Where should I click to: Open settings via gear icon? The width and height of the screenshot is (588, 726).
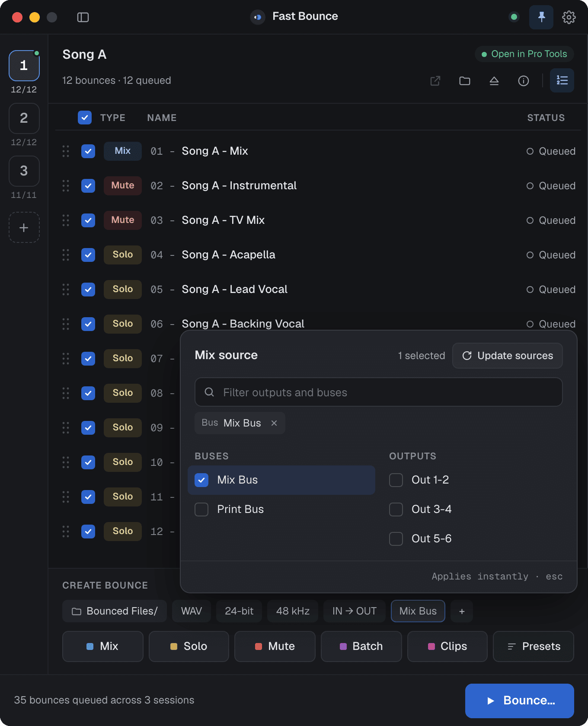569,17
